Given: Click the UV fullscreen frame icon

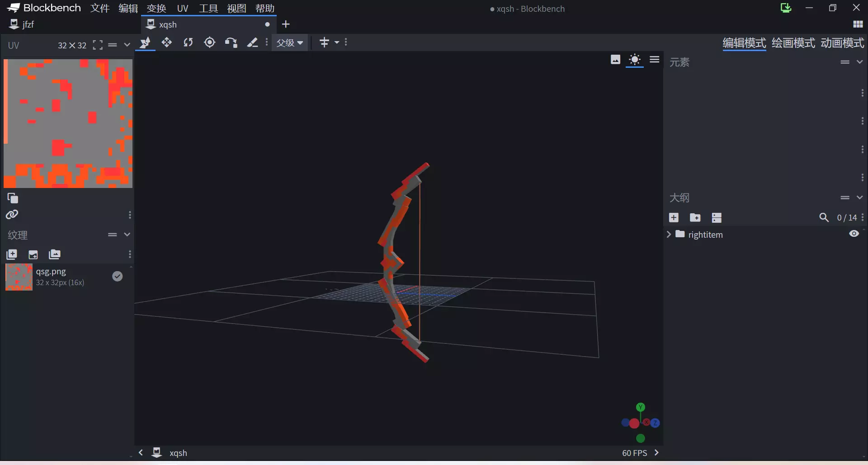Looking at the screenshot, I should coord(98,45).
